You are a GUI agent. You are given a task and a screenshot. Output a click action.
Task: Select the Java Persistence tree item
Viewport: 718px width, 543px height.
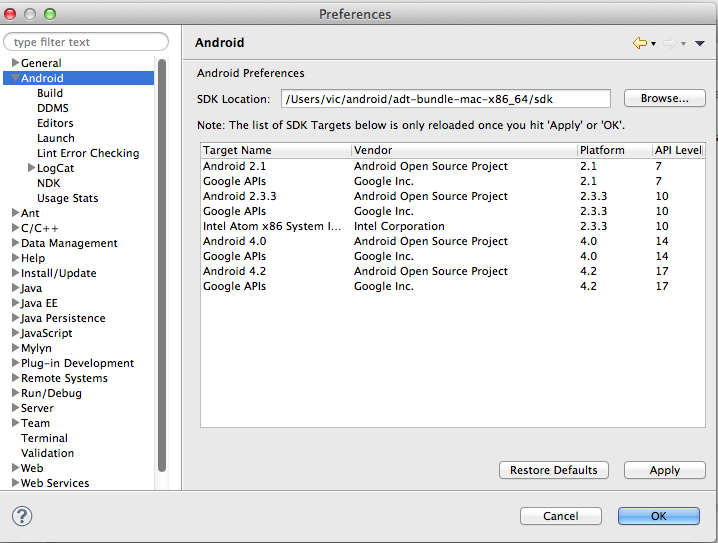(63, 318)
